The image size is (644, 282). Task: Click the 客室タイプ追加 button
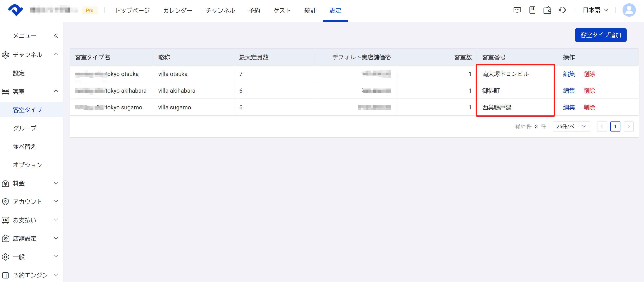(x=601, y=35)
